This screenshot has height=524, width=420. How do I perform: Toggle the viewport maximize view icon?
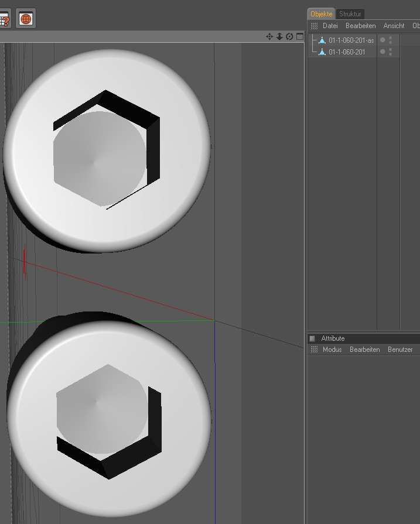click(x=300, y=36)
